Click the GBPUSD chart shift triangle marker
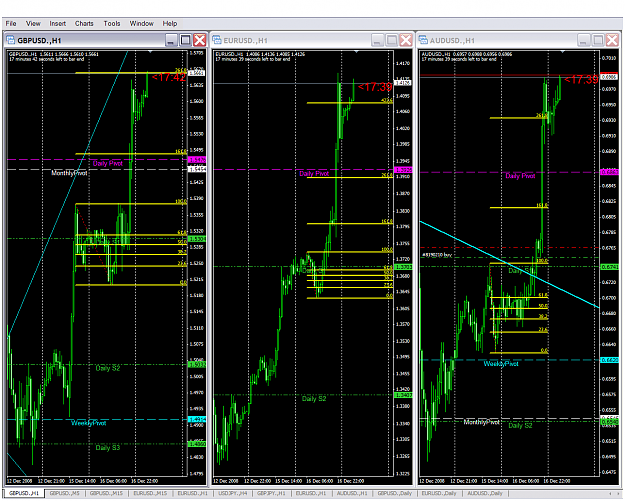 point(150,52)
